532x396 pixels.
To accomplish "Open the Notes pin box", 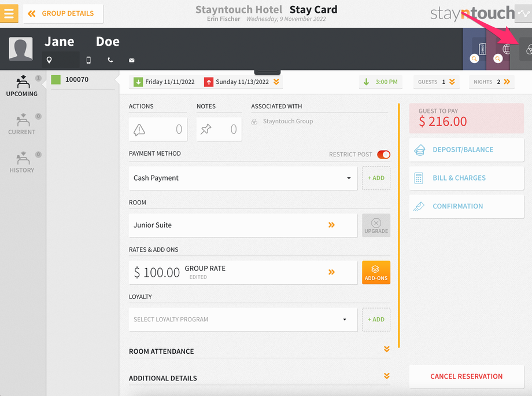I will (219, 129).
